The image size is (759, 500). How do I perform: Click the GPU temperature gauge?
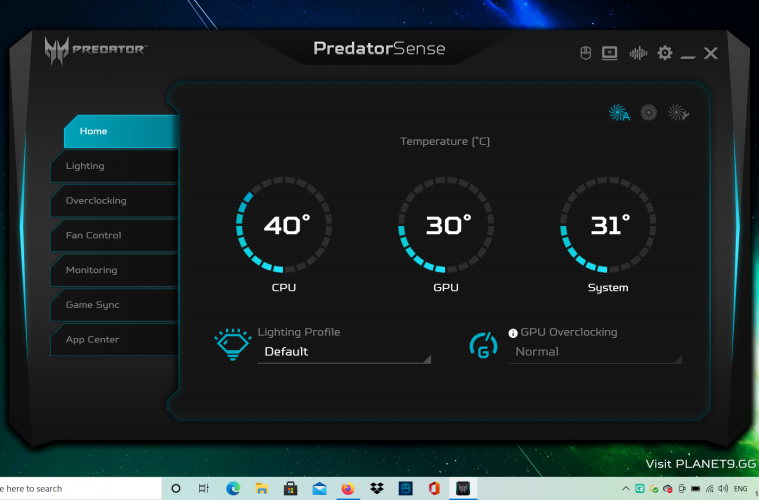pyautogui.click(x=446, y=225)
